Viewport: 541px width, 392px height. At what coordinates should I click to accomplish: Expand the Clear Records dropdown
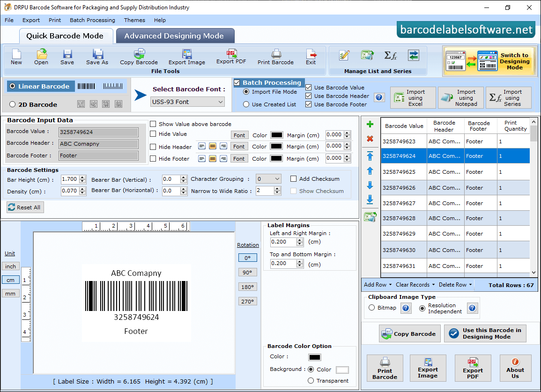(415, 285)
